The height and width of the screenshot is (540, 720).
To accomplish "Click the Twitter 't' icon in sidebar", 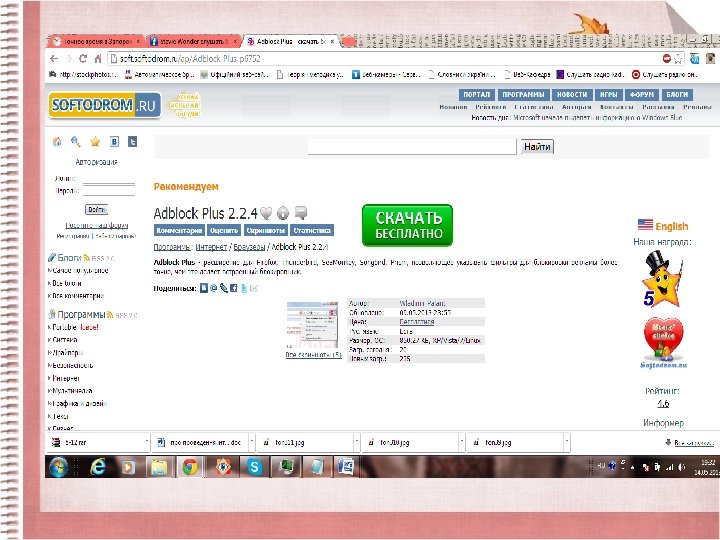I will coord(132,141).
